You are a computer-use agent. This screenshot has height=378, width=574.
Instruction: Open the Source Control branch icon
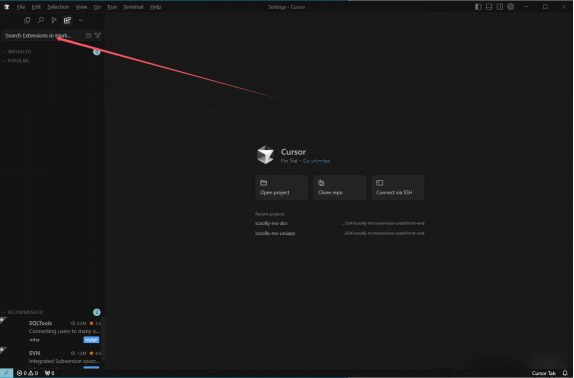(x=54, y=20)
